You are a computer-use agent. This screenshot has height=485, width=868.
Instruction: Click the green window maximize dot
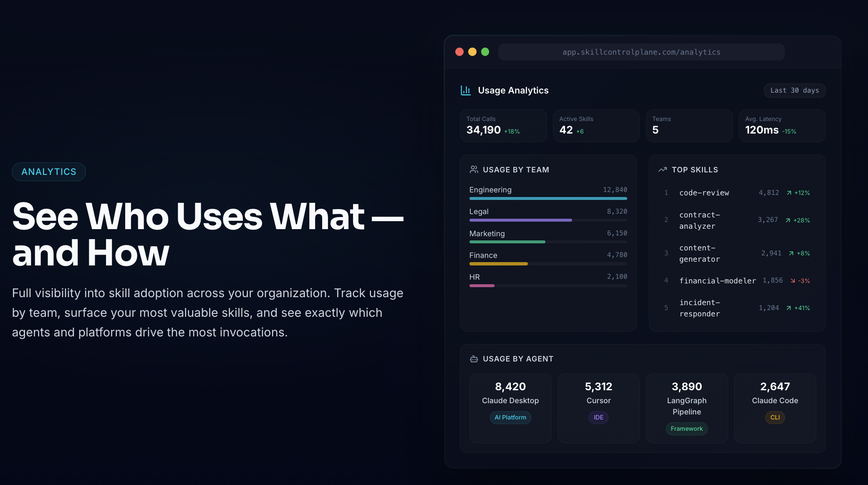485,52
